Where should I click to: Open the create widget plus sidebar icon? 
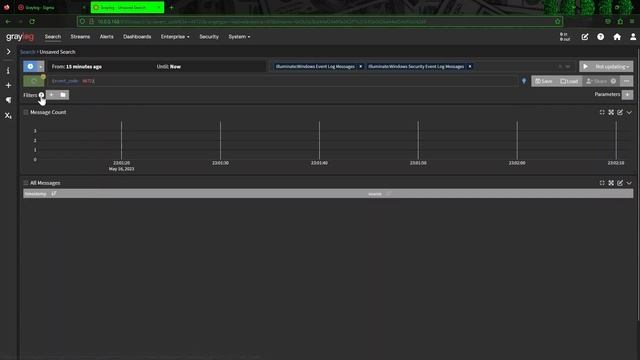8,85
